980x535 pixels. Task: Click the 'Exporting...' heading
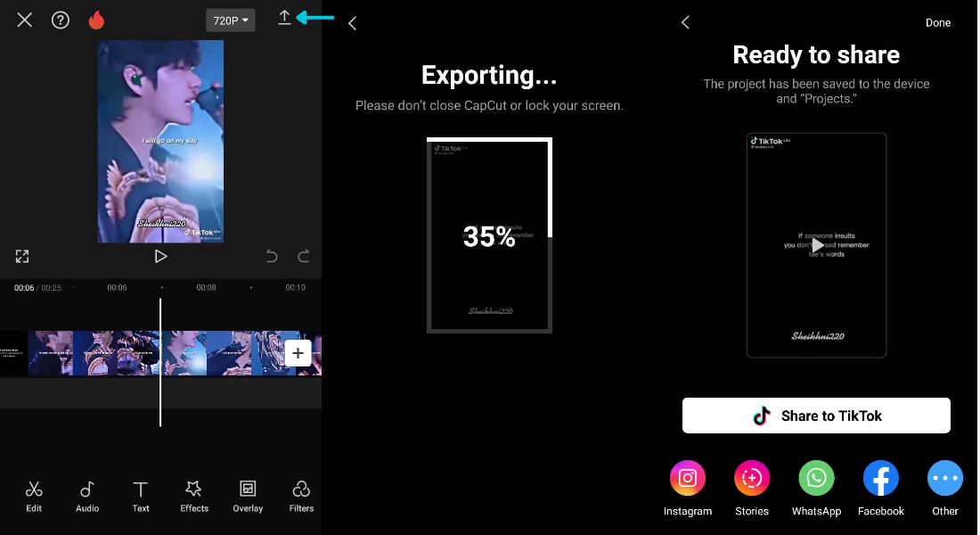point(489,75)
